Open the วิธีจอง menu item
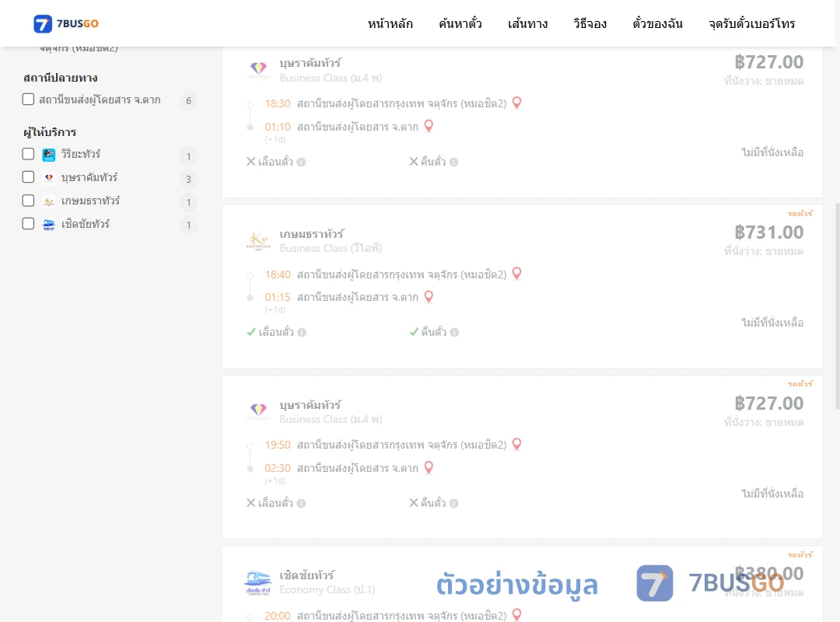Image resolution: width=840 pixels, height=622 pixels. [590, 23]
